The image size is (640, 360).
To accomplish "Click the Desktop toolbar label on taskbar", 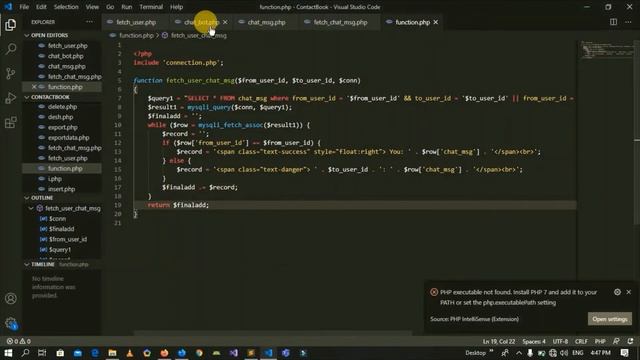I will click(476, 353).
